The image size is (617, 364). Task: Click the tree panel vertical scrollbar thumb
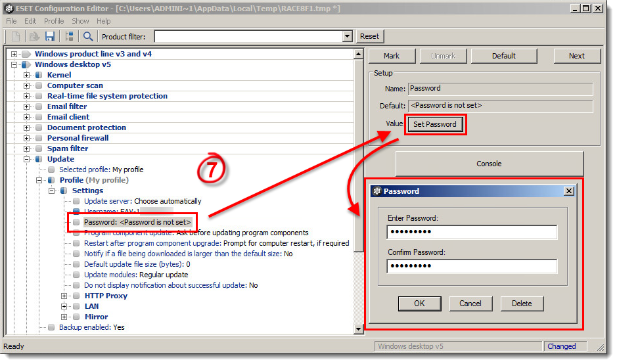(358, 154)
